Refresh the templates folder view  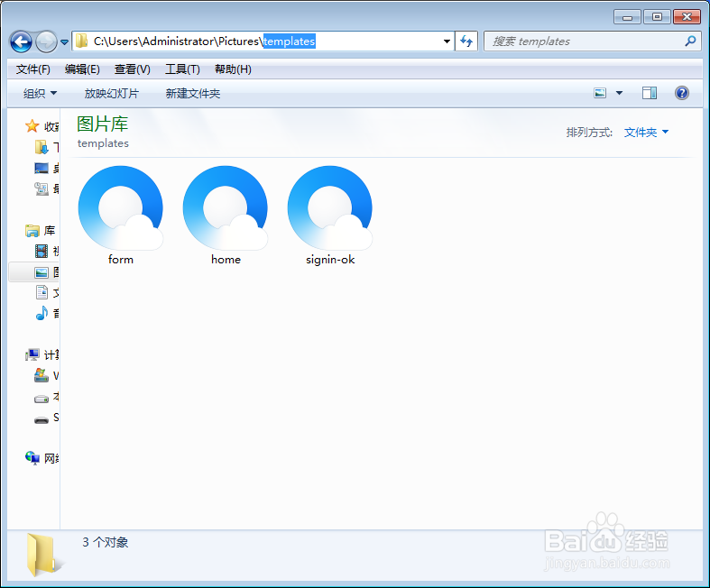(466, 41)
